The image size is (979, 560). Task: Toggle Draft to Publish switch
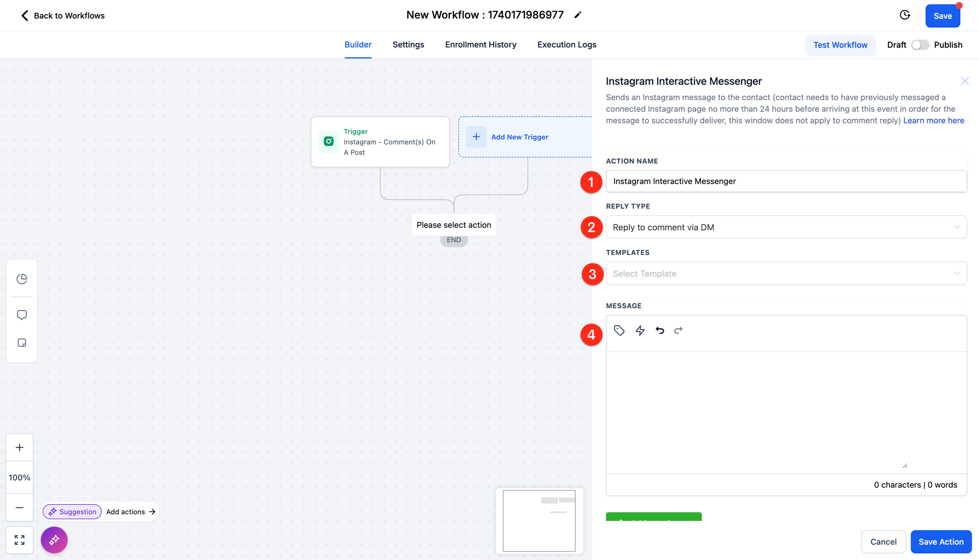tap(920, 45)
